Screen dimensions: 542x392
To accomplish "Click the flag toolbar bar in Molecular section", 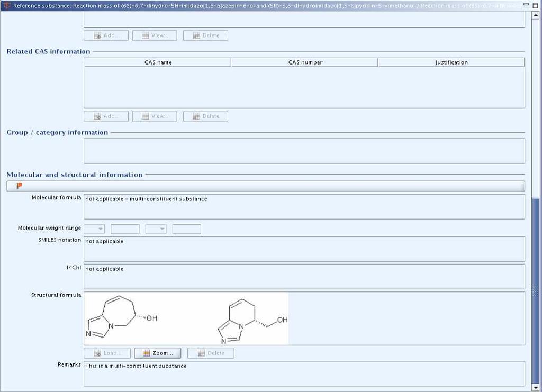I will pos(266,186).
